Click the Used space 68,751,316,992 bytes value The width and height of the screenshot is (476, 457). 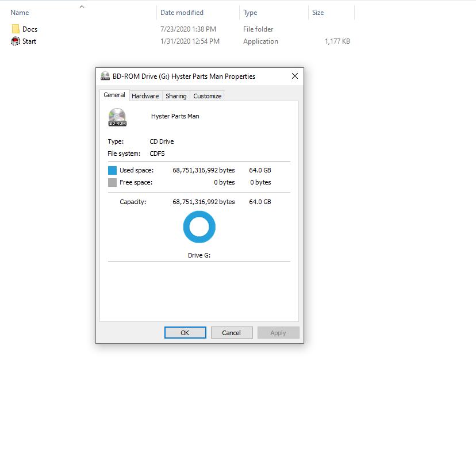[204, 170]
